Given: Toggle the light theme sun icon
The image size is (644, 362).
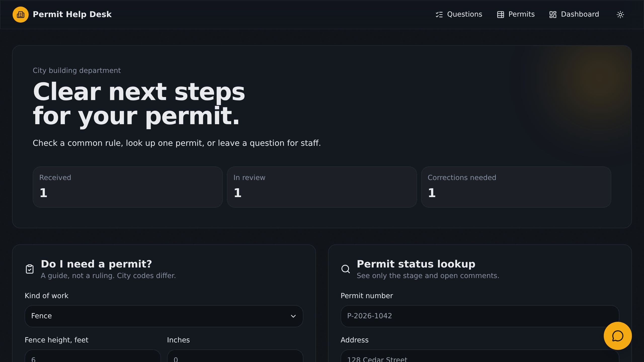Looking at the screenshot, I should 620,15.
